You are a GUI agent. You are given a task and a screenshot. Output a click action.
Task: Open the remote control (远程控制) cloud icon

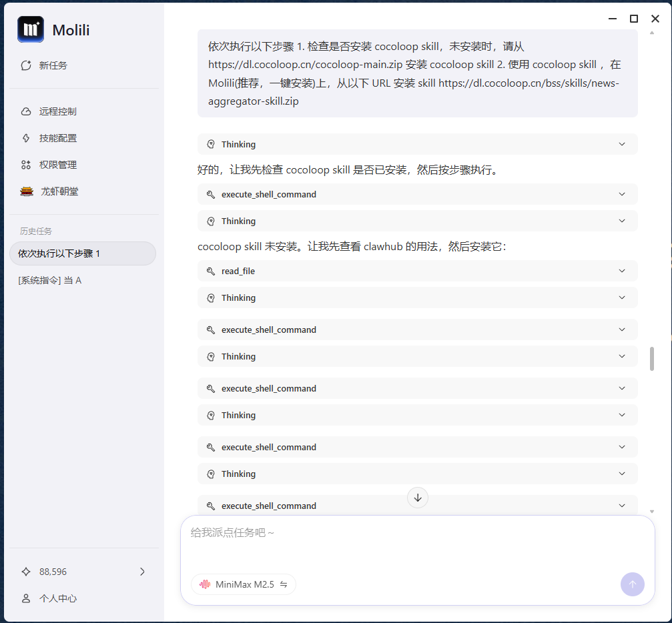(27, 111)
